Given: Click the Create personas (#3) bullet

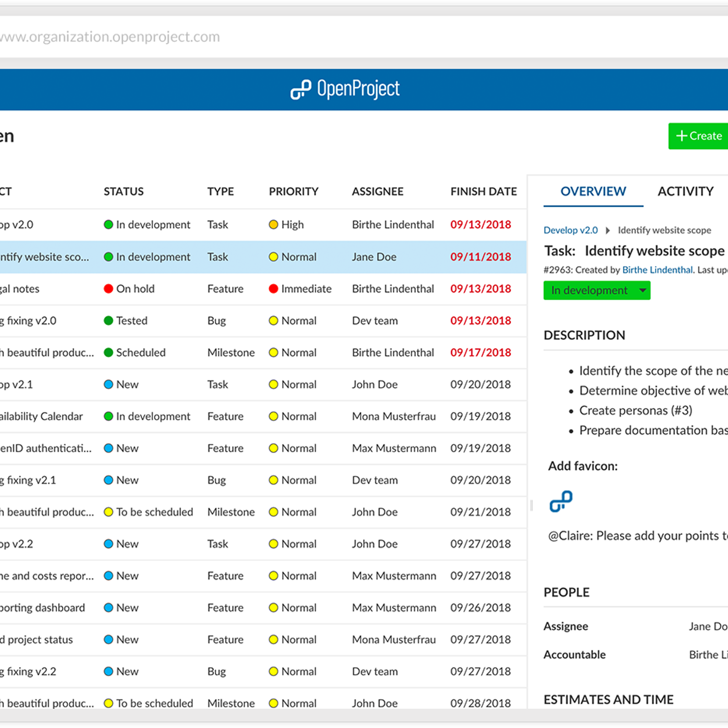Looking at the screenshot, I should coord(635,410).
